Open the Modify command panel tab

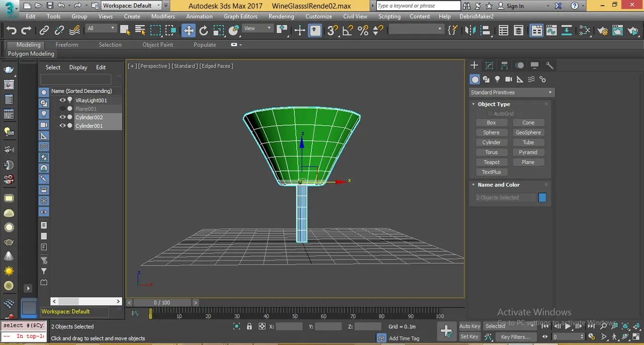click(489, 65)
